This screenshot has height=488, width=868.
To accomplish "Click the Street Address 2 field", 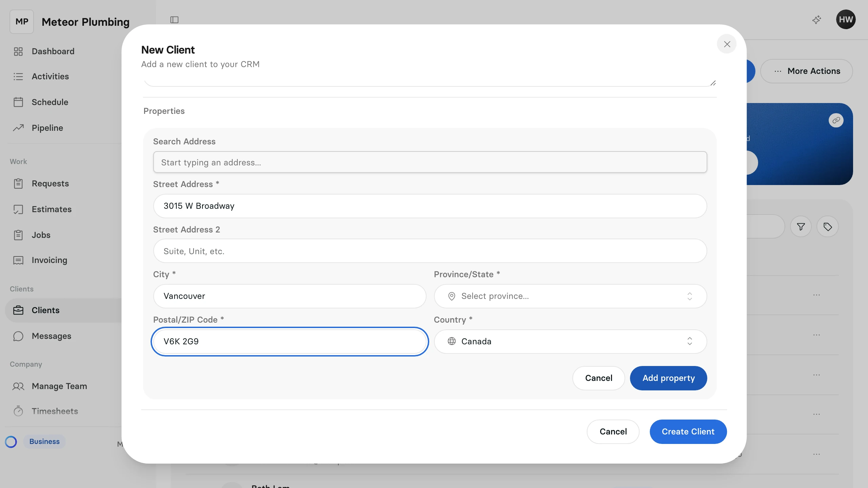I will click(430, 251).
